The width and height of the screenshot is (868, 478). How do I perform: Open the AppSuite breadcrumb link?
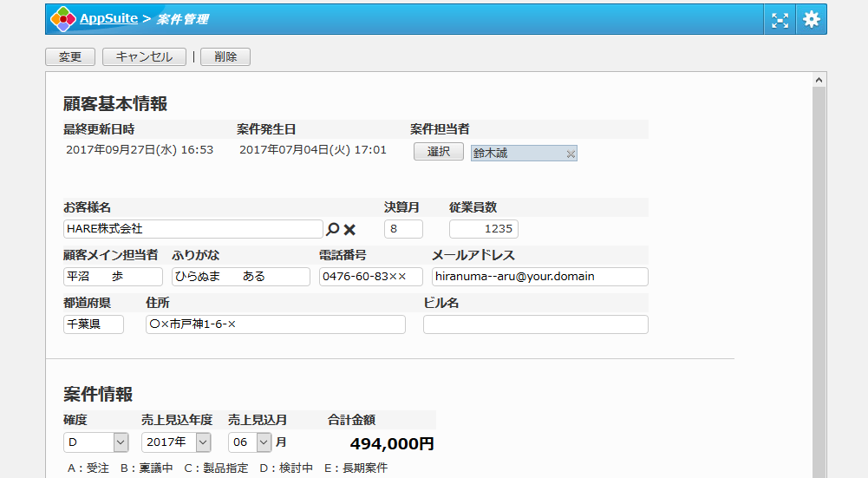tap(108, 19)
